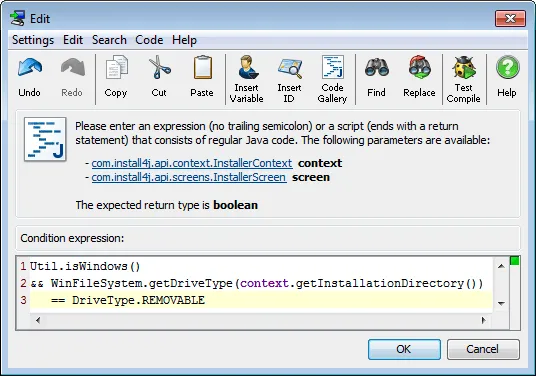Click the horizontal scroll right arrow
536x376 pixels.
click(x=483, y=320)
